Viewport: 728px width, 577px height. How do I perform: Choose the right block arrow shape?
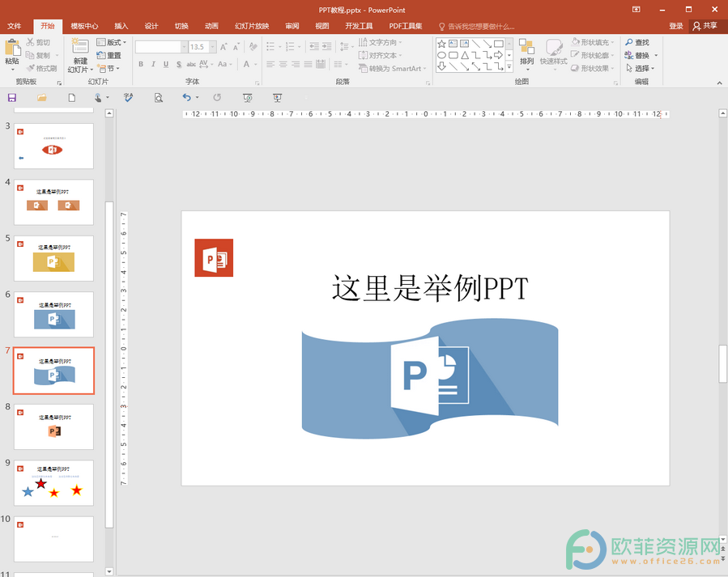point(499,55)
